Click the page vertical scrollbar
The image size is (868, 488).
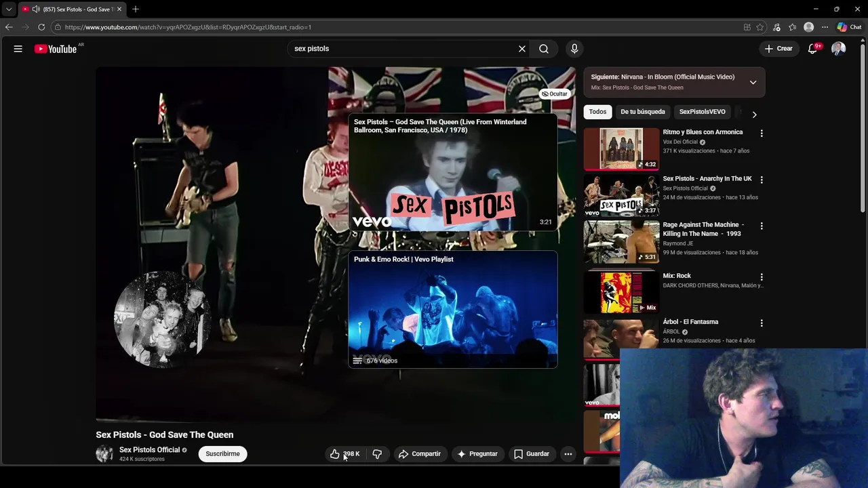(864, 129)
